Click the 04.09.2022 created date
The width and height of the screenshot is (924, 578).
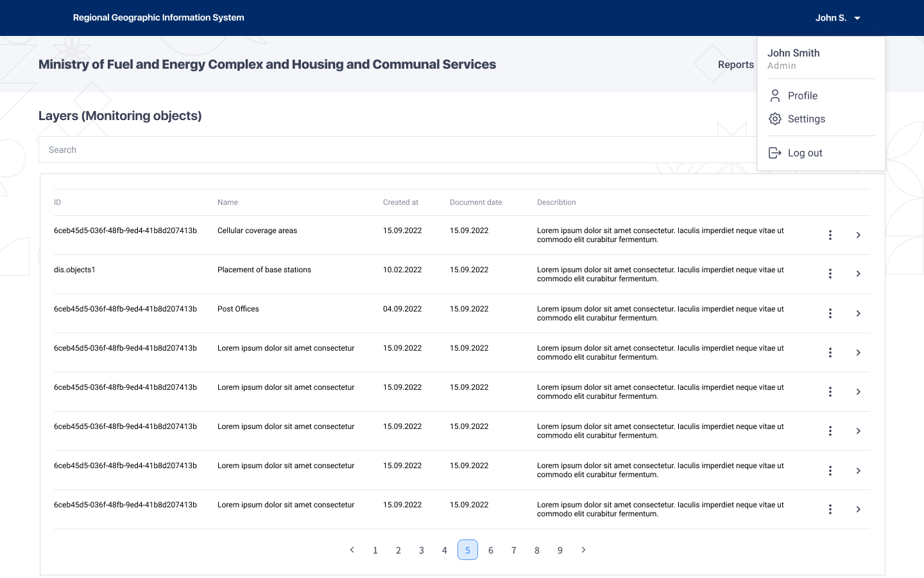tap(402, 309)
